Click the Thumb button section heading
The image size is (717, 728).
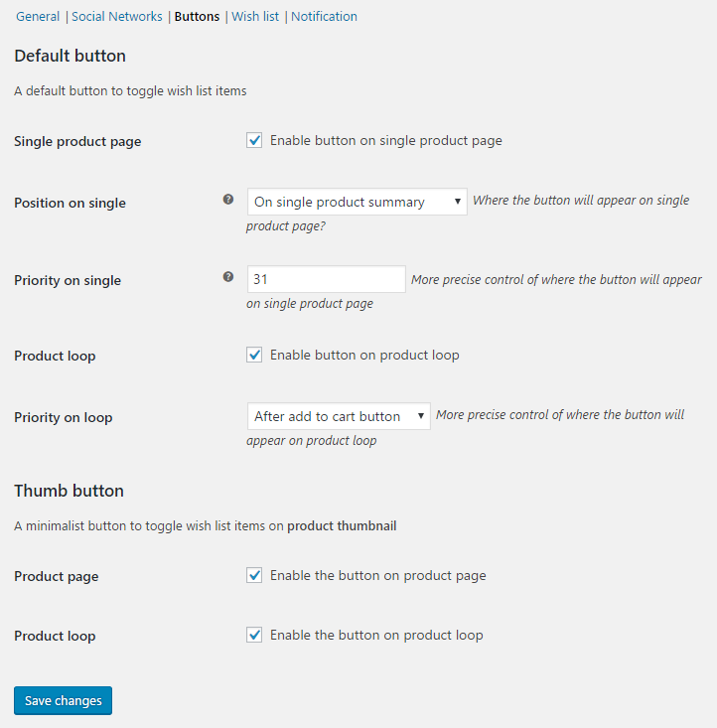[69, 491]
